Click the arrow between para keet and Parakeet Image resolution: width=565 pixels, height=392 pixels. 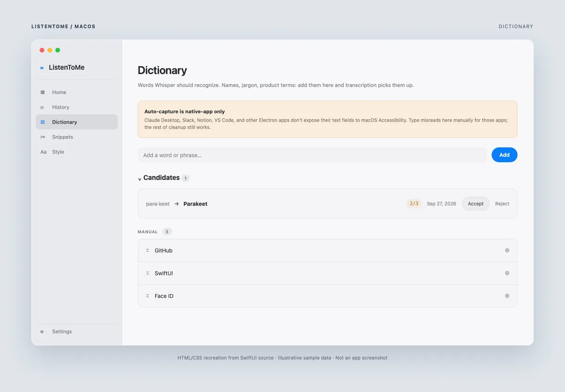click(177, 204)
